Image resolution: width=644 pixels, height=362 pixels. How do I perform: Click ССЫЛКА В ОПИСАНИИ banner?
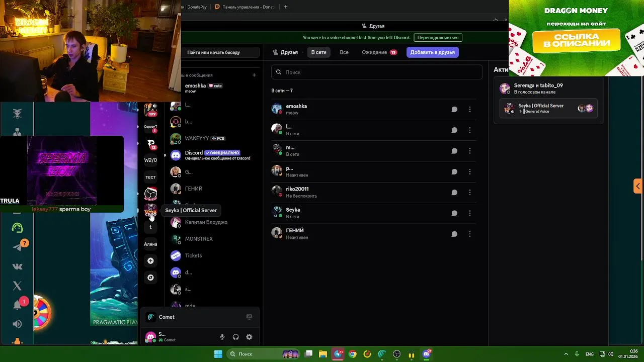[576, 40]
